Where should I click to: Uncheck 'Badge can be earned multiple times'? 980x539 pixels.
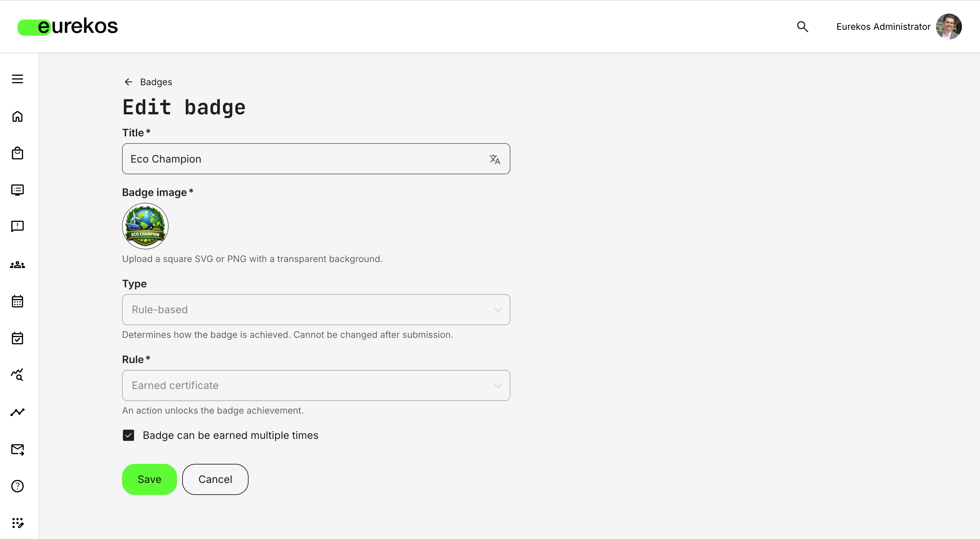128,435
